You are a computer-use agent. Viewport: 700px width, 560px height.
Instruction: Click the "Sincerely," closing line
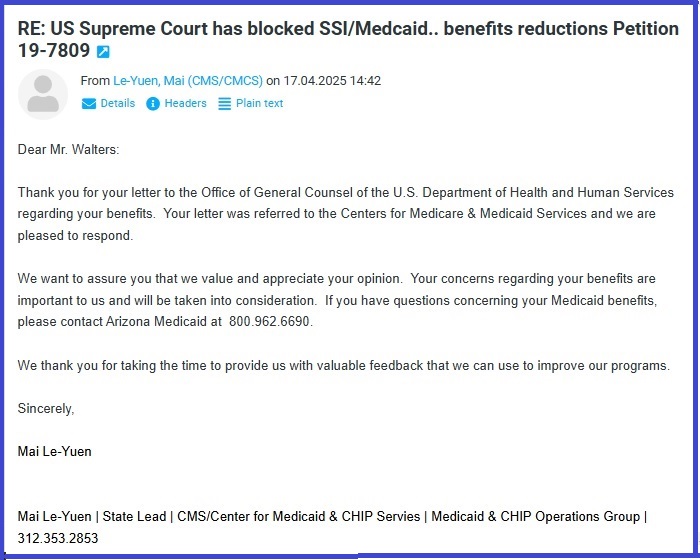click(46, 409)
